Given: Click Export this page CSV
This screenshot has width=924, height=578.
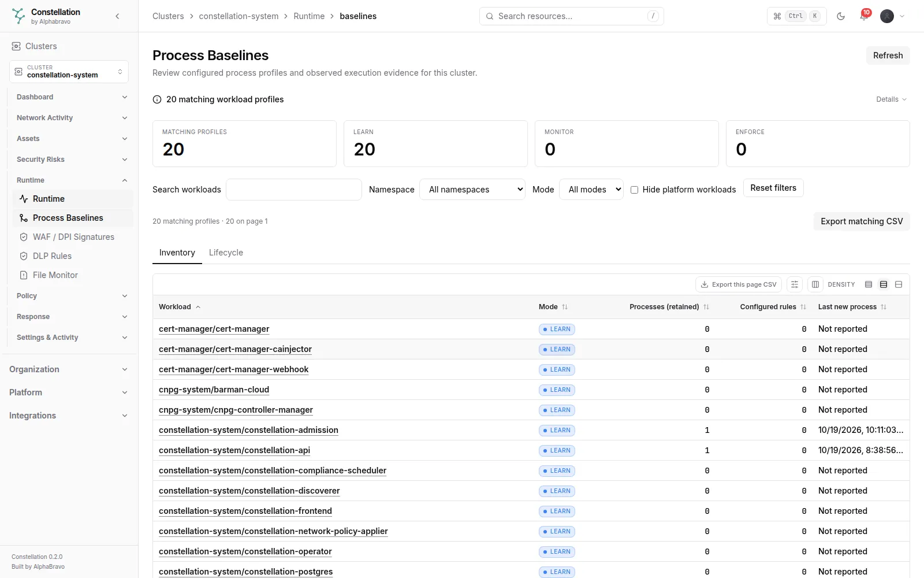Looking at the screenshot, I should click(x=739, y=284).
